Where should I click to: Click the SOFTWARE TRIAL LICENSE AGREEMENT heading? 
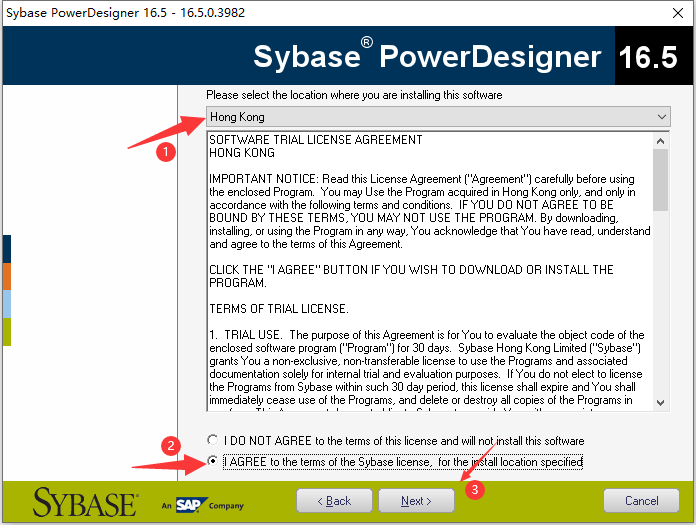316,140
